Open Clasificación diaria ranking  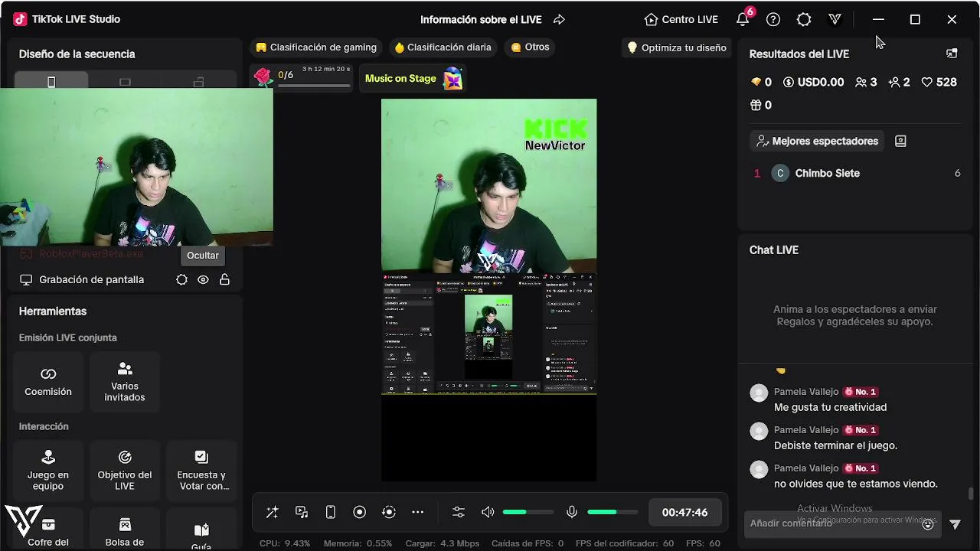443,47
